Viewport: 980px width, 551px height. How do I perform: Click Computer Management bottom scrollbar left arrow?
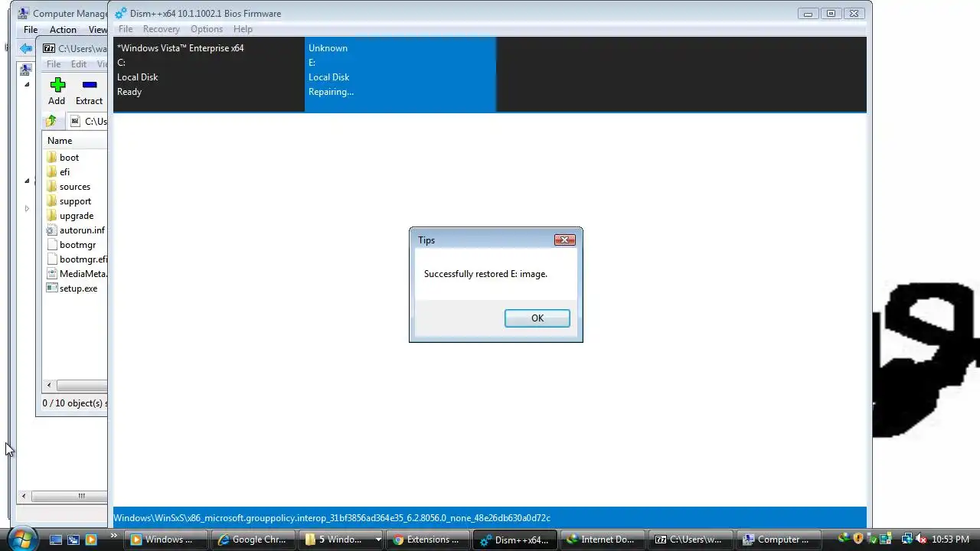24,496
